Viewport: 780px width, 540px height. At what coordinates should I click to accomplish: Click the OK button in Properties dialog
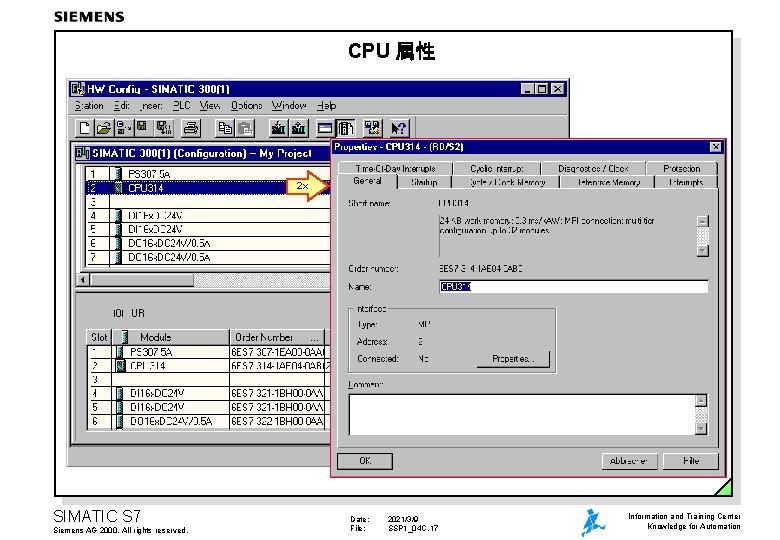click(365, 461)
